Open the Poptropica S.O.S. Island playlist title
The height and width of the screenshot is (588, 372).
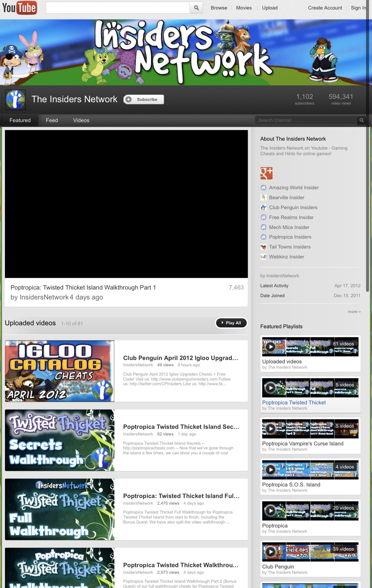coord(291,485)
